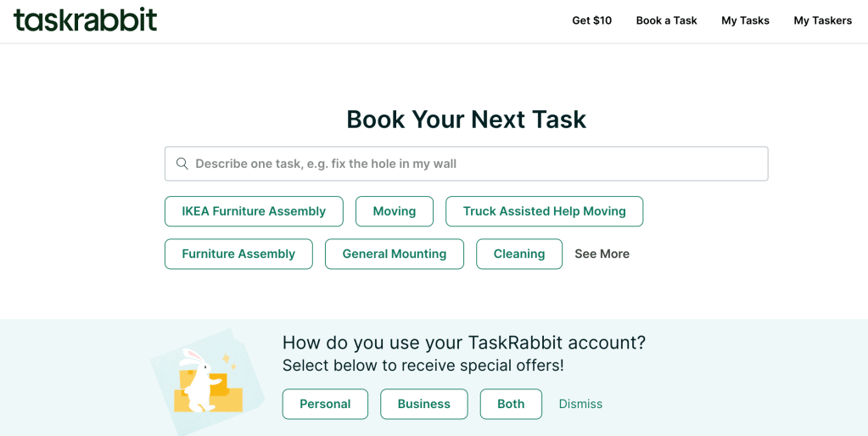Select Business account usage

click(423, 404)
